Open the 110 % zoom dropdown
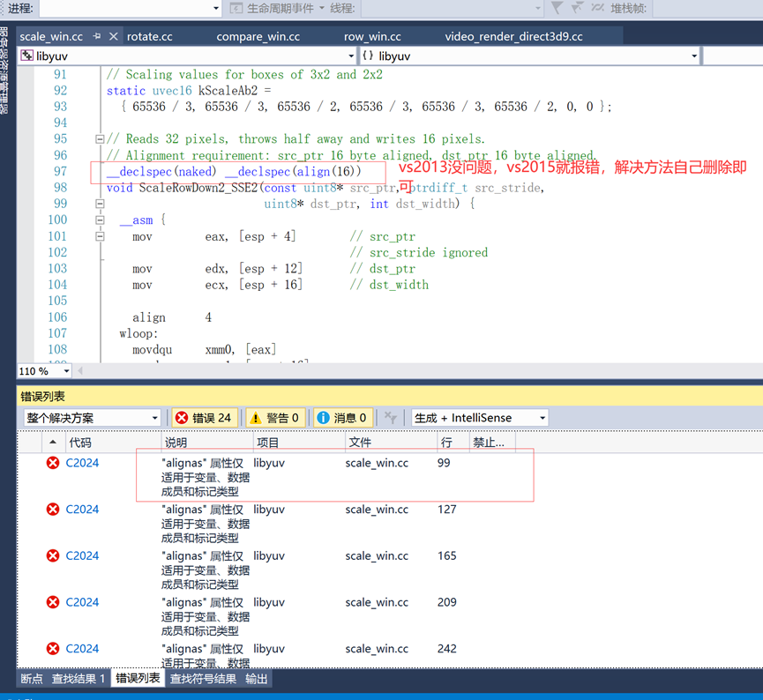Screen dimensions: 763x700 click(66, 371)
